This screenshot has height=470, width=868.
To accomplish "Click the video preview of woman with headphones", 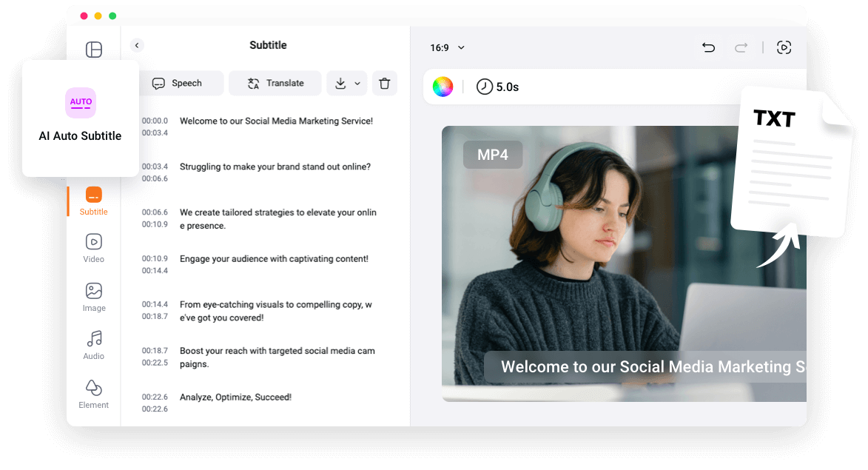I will tap(624, 263).
